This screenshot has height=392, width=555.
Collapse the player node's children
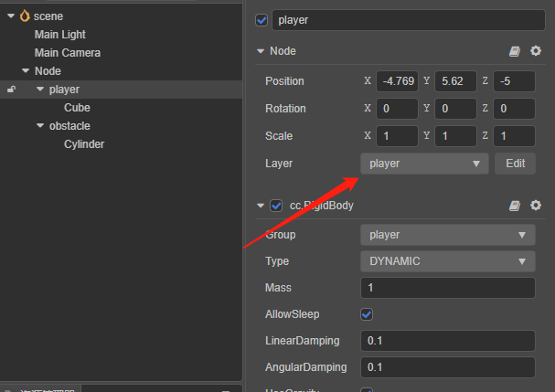tap(40, 90)
